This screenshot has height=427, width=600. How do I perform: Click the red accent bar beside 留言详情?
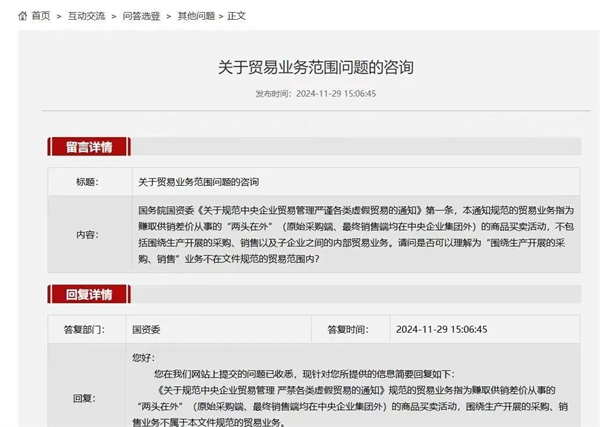click(x=51, y=147)
